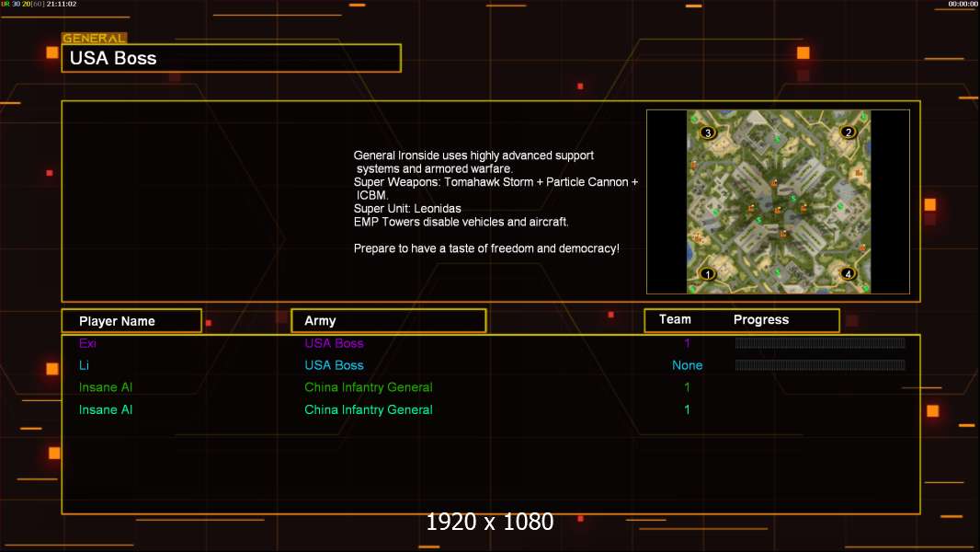The image size is (980, 552).
Task: Click the Team column header
Action: click(675, 319)
